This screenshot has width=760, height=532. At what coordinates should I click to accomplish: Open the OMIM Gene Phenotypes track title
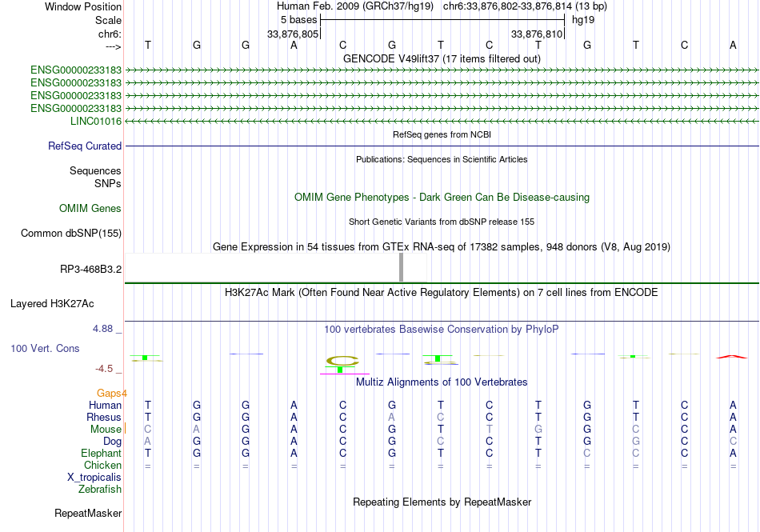[x=442, y=197]
